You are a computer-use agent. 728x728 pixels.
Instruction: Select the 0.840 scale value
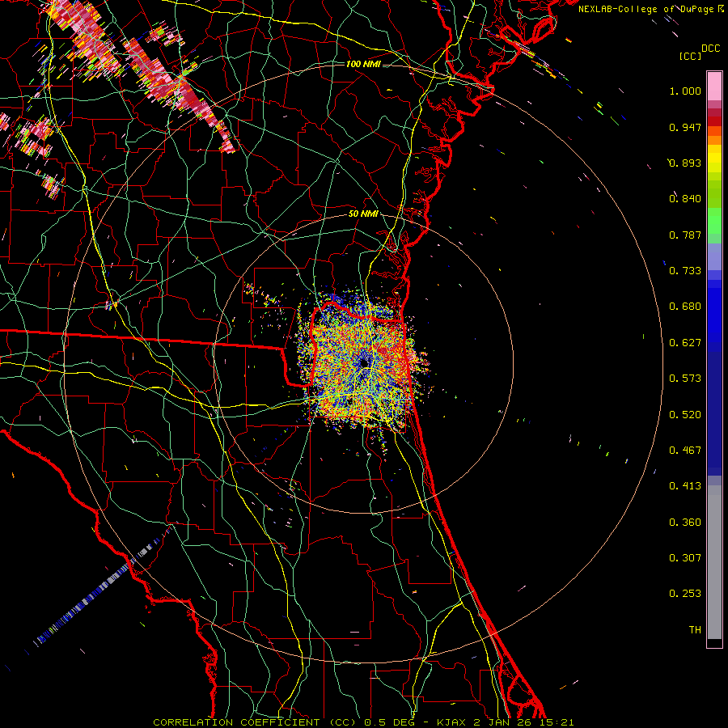pos(685,199)
